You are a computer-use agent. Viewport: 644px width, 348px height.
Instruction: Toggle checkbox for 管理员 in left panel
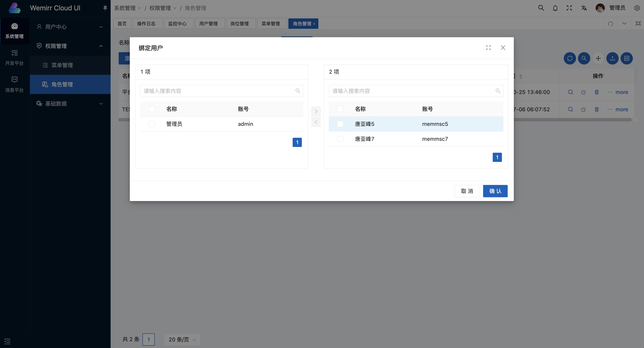point(152,124)
